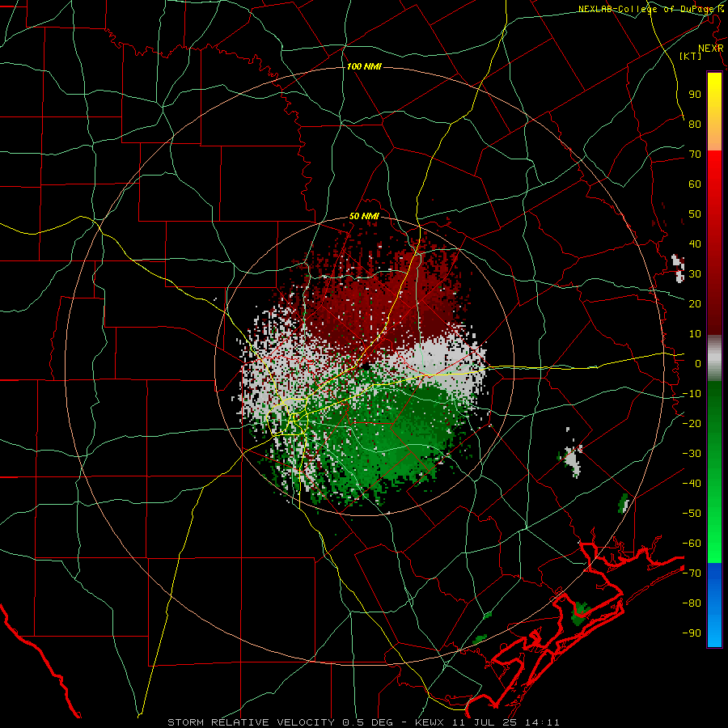Click the 70 value on velocity scale

695,154
